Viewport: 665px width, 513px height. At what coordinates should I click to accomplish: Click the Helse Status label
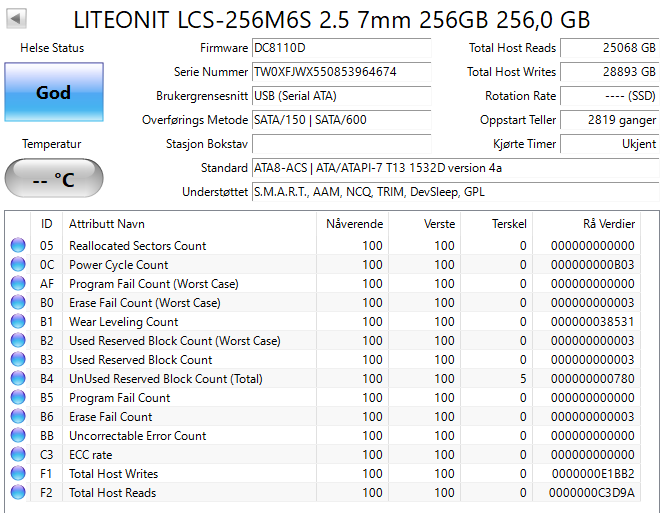tap(52, 48)
